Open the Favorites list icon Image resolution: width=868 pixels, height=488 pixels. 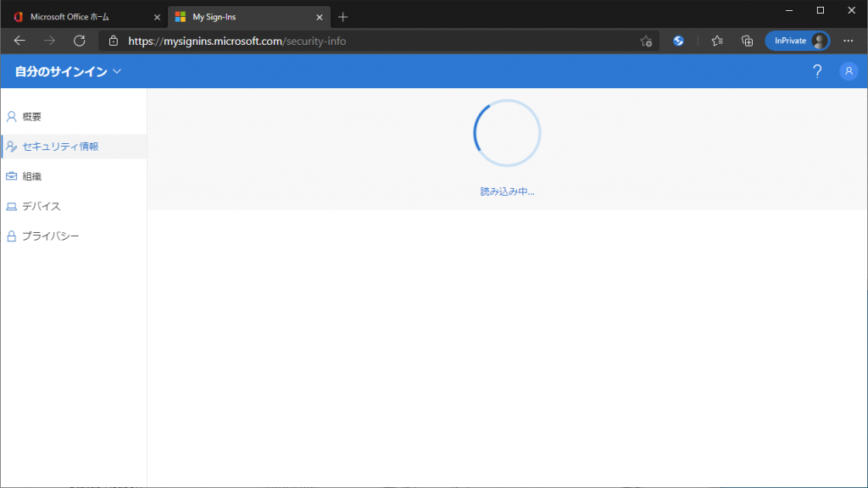tap(717, 41)
